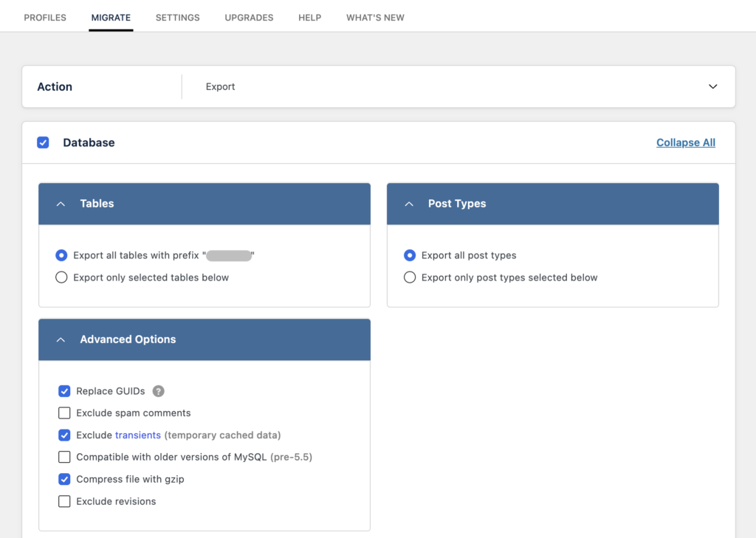This screenshot has height=538, width=756.
Task: Switch to the Profiles tab
Action: tap(45, 18)
